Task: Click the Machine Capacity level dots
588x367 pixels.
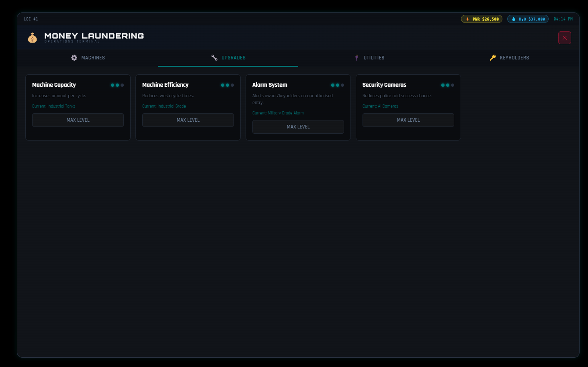Action: point(117,85)
